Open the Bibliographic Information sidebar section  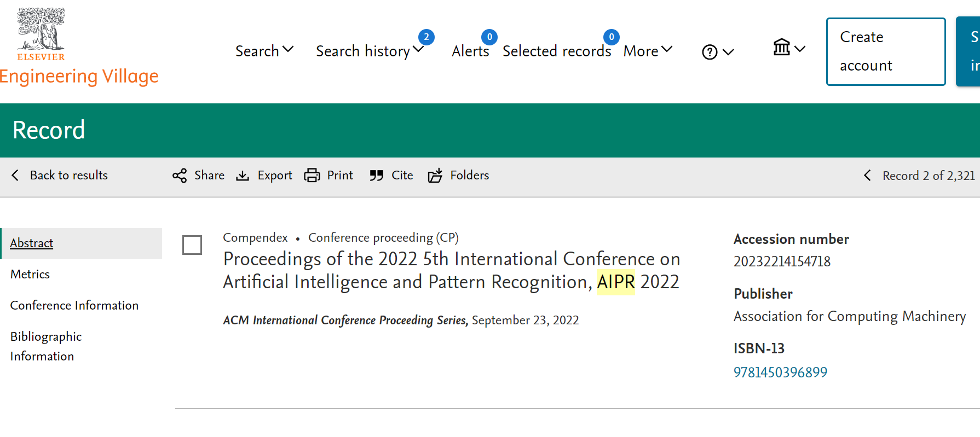[46, 346]
